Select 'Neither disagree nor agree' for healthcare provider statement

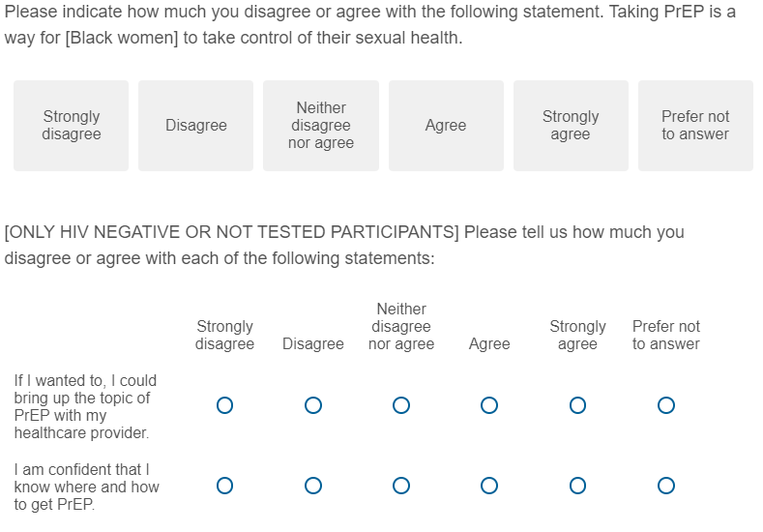401,405
